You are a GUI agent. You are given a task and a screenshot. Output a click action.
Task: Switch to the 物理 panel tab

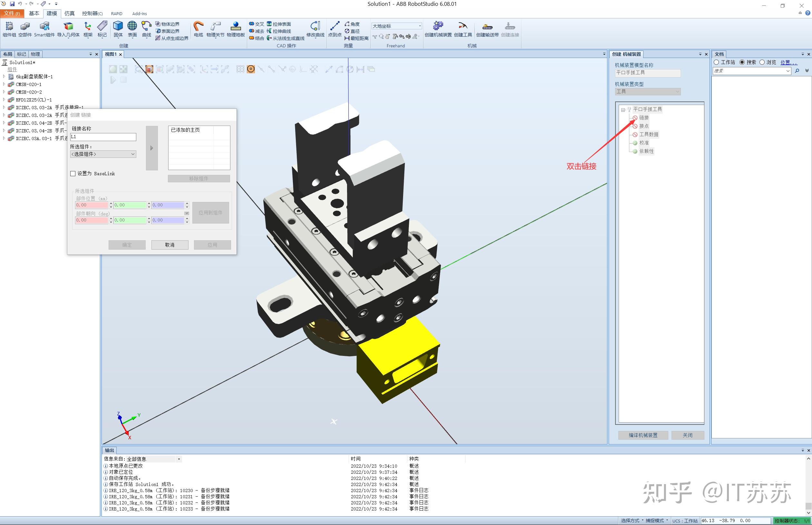pyautogui.click(x=35, y=54)
